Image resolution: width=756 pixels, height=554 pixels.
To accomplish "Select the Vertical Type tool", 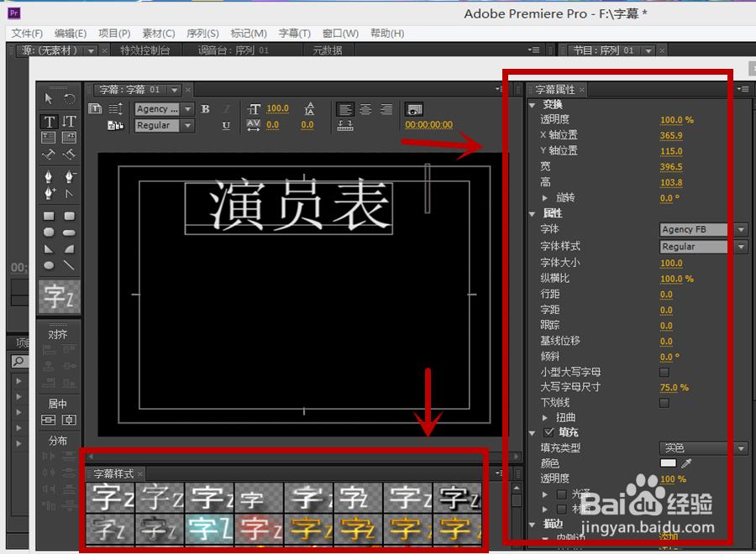I will pyautogui.click(x=70, y=122).
